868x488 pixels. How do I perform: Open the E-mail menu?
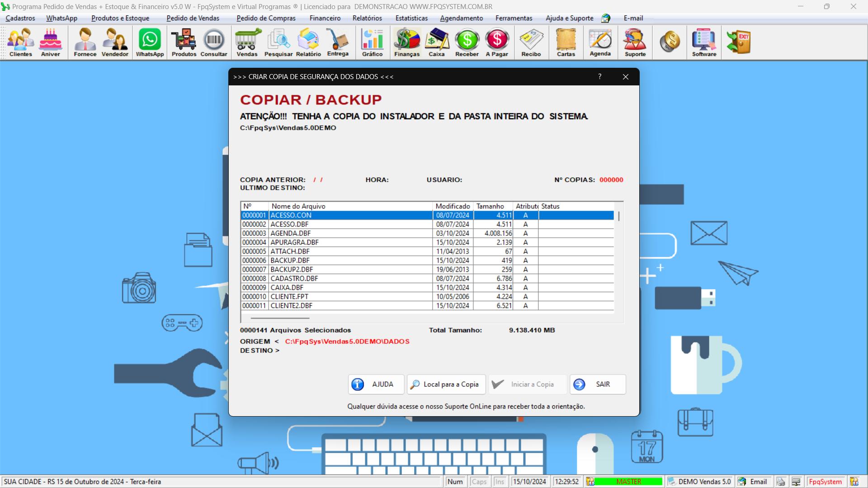(x=633, y=18)
